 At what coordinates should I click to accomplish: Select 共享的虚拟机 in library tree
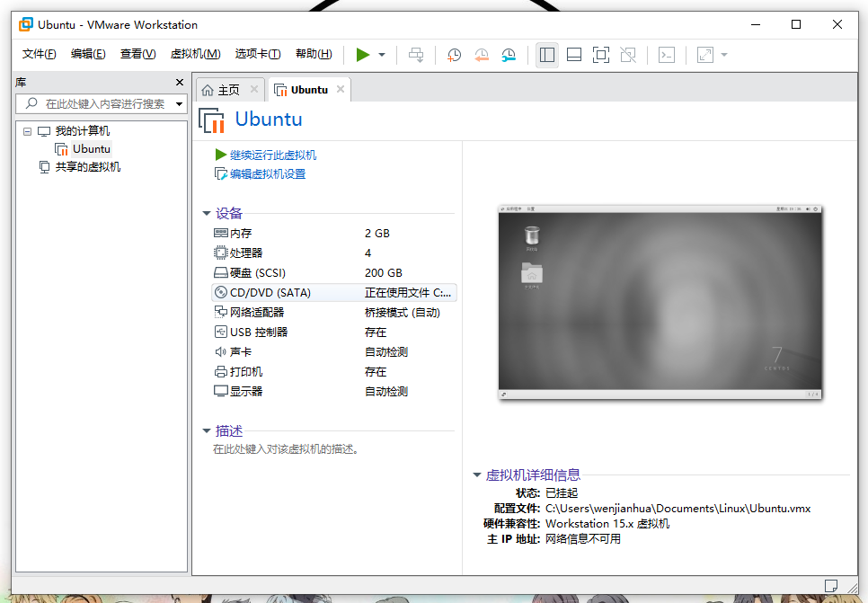tap(87, 167)
